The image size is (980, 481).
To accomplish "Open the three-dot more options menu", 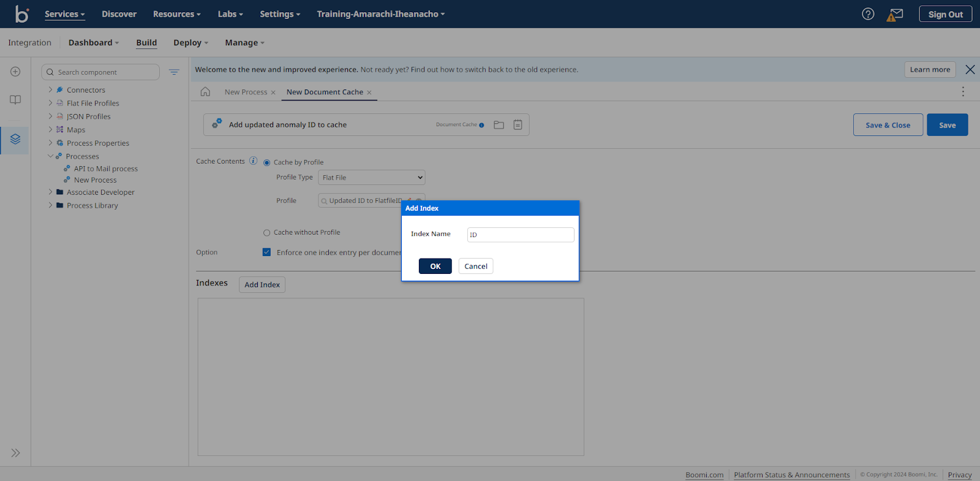I will (963, 91).
